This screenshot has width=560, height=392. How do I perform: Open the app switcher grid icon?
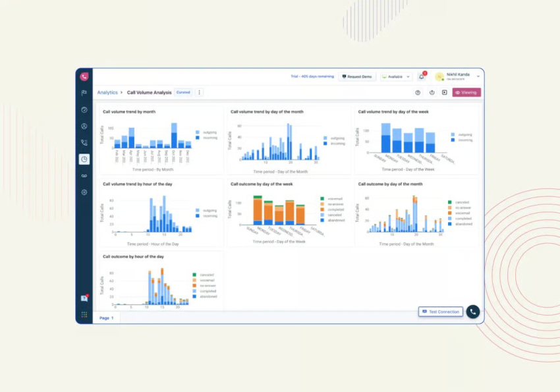click(84, 315)
